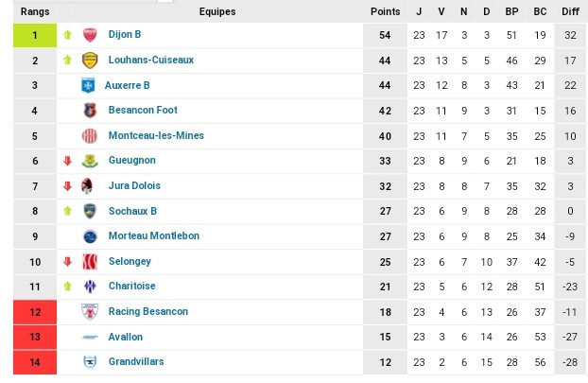Open the Dijon B team link

click(125, 34)
